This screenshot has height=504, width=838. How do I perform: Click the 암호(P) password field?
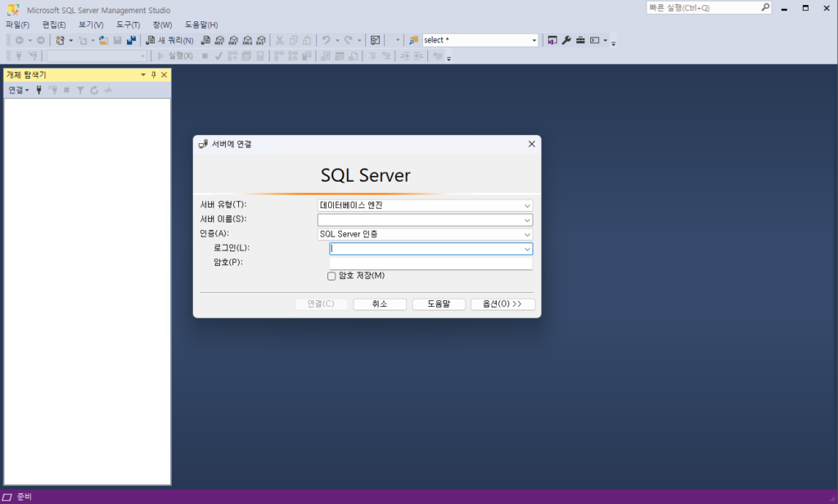click(x=430, y=263)
